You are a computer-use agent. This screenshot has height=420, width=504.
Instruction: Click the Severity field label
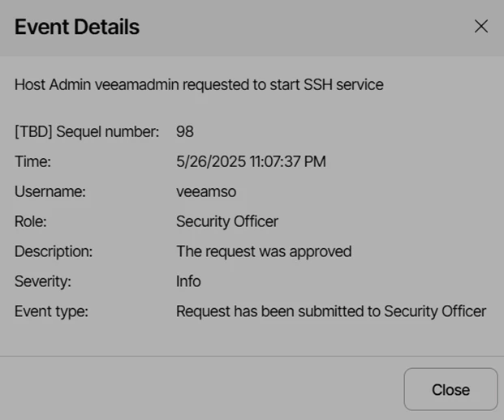click(x=43, y=281)
